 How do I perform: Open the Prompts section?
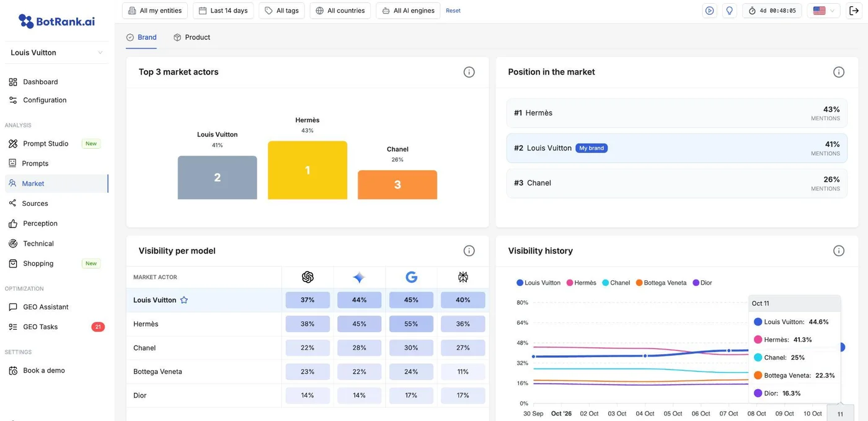35,164
